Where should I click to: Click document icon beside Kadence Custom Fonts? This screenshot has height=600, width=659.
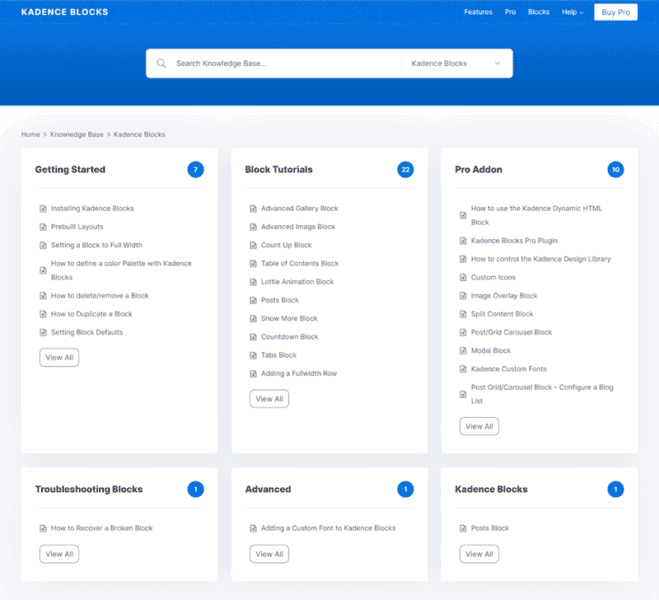[x=463, y=369]
